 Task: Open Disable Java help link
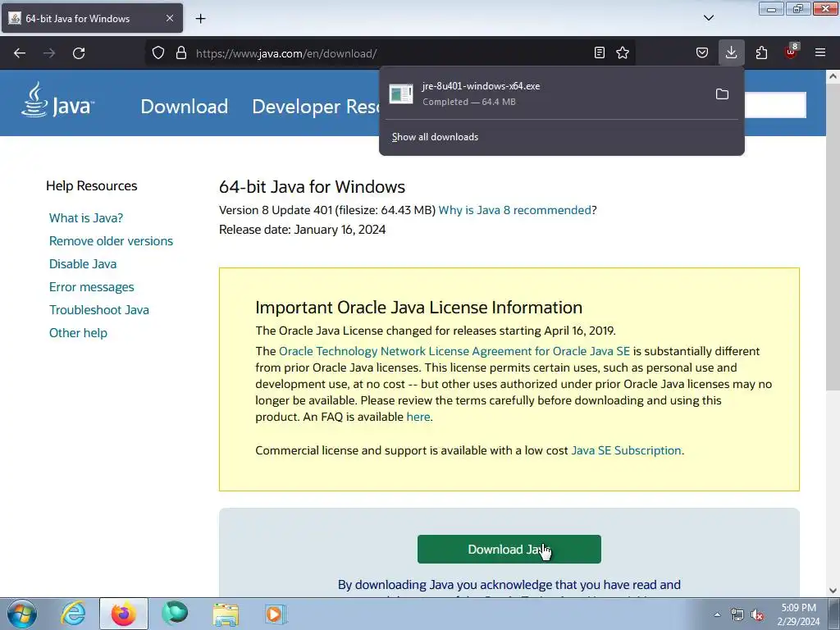coord(83,264)
